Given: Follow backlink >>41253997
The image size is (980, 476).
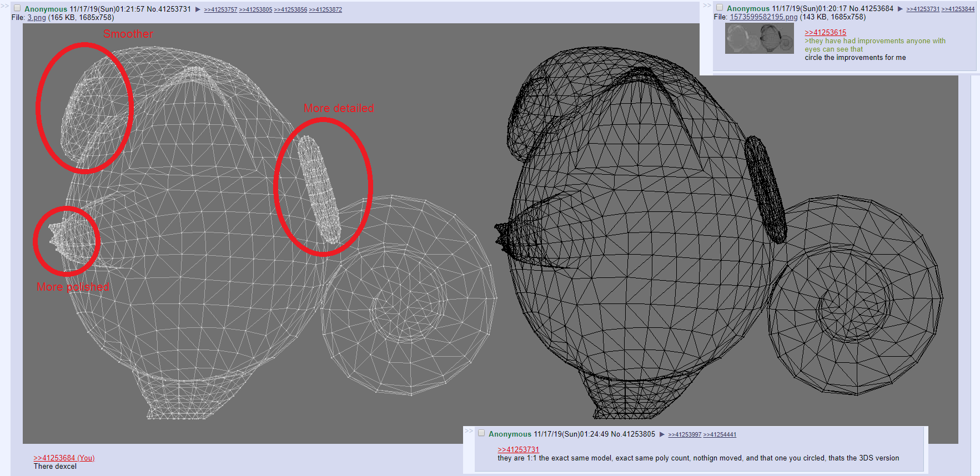Looking at the screenshot, I should [x=685, y=435].
